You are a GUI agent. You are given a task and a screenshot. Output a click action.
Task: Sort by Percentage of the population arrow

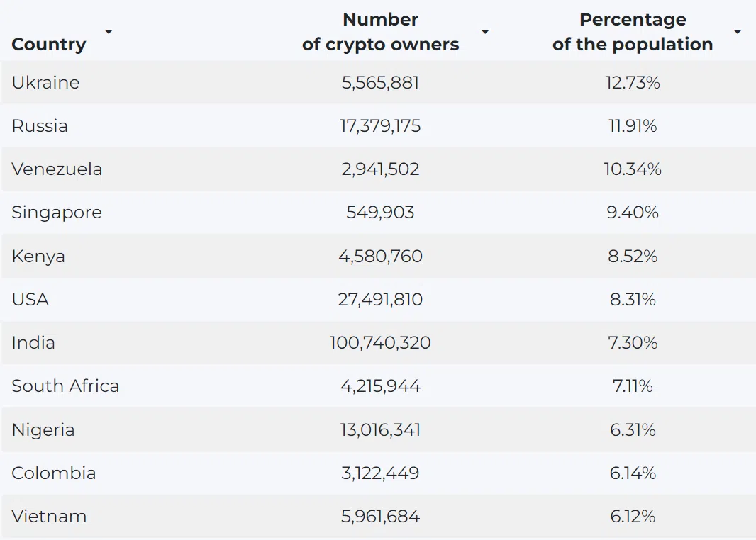click(737, 32)
